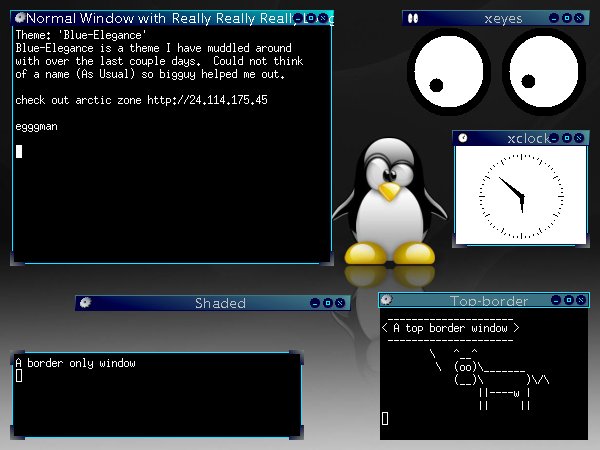
Task: Click the 'egggman' signature text
Action: point(36,126)
